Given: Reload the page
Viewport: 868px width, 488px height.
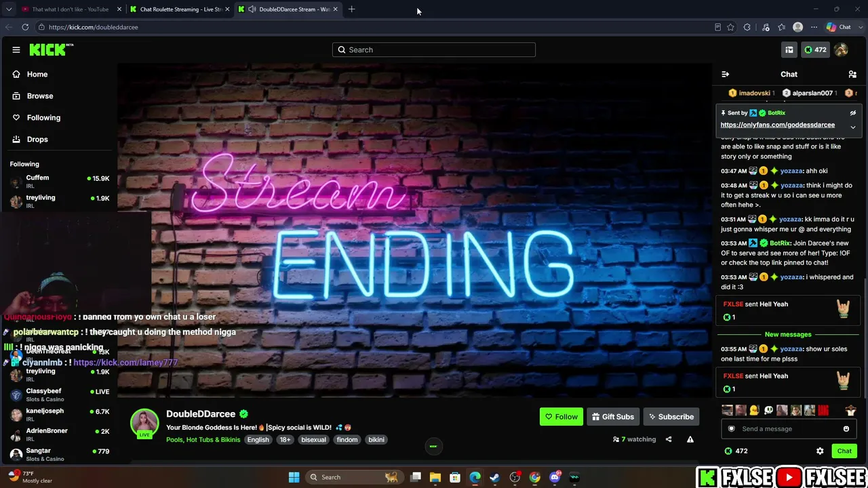Looking at the screenshot, I should pyautogui.click(x=25, y=27).
